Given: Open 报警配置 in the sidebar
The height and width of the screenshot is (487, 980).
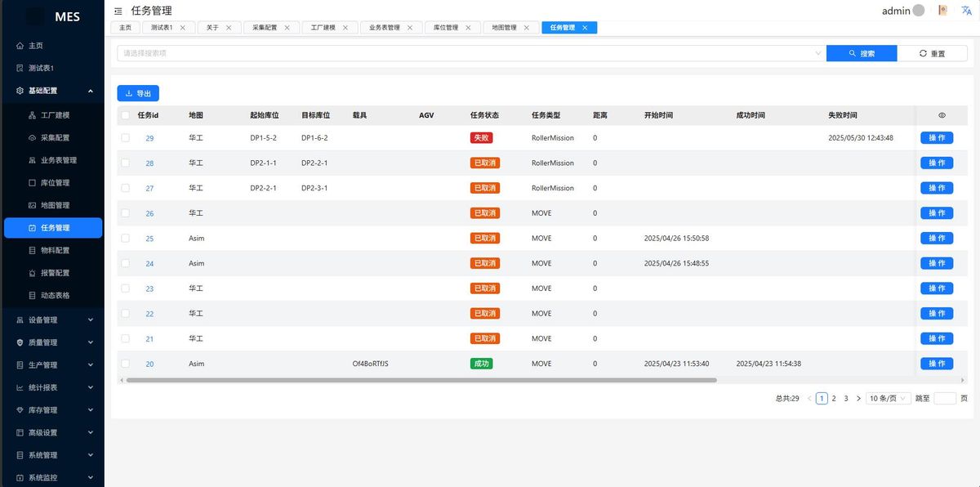Looking at the screenshot, I should pyautogui.click(x=52, y=272).
